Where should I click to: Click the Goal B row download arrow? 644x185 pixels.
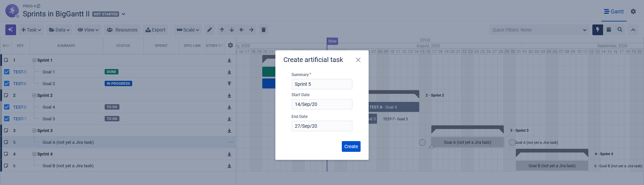coord(229,166)
